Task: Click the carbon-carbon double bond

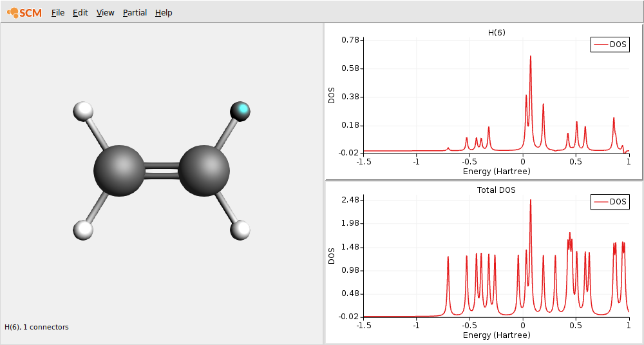Action: (161, 170)
